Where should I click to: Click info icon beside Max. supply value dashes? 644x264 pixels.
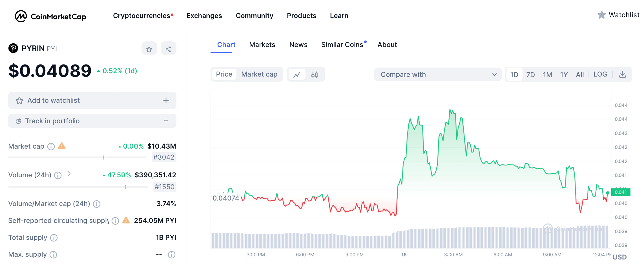coord(172,255)
